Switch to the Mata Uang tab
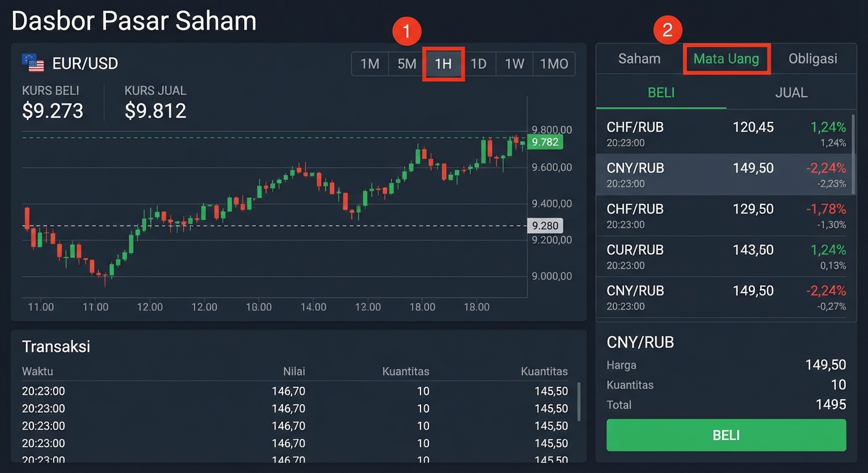The width and height of the screenshot is (868, 473). click(x=726, y=59)
